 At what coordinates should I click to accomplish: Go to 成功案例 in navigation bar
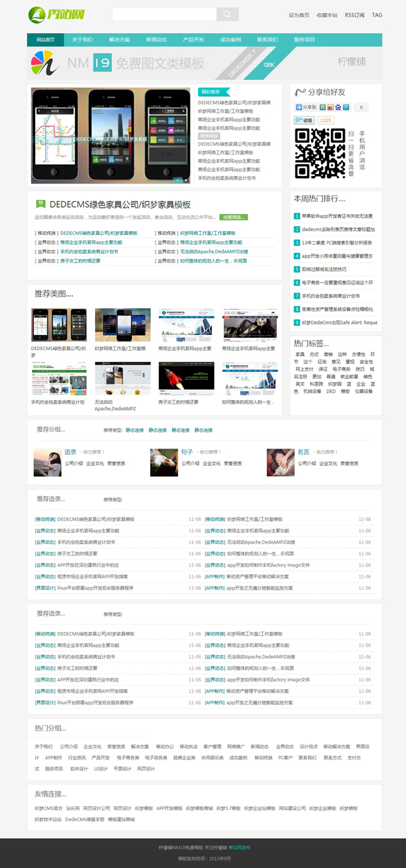[230, 40]
